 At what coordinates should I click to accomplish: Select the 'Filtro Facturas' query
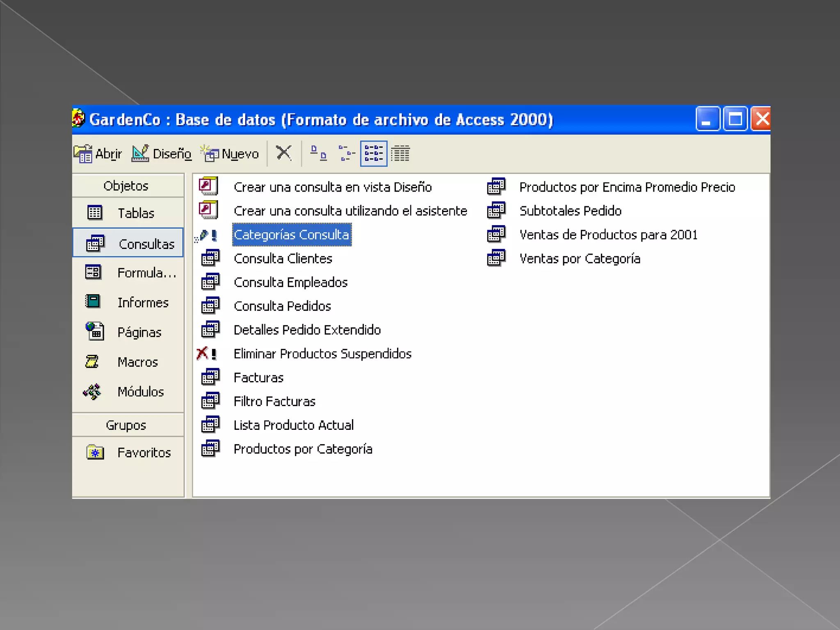(x=275, y=401)
